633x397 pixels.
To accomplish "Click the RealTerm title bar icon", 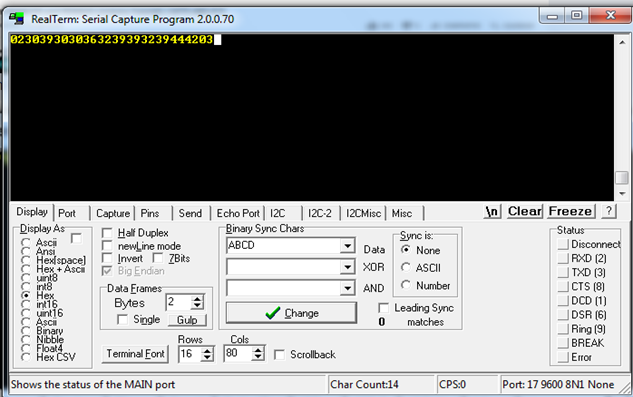I will [x=17, y=19].
